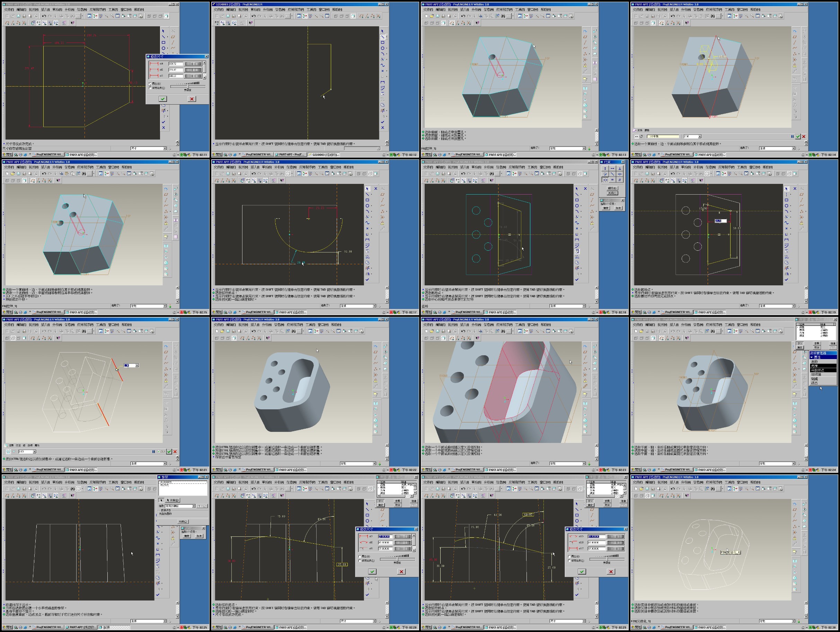Tick the 再生(R) checkbox in 02:28 dialog

[360, 557]
